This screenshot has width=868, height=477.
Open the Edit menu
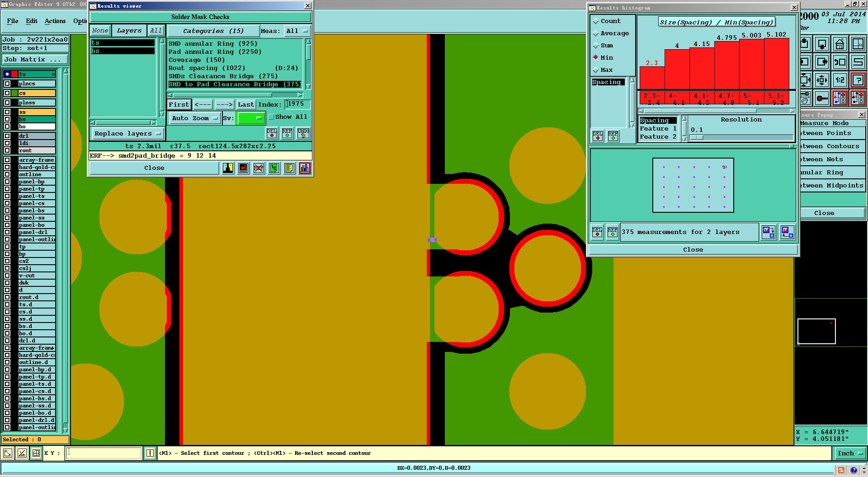32,21
